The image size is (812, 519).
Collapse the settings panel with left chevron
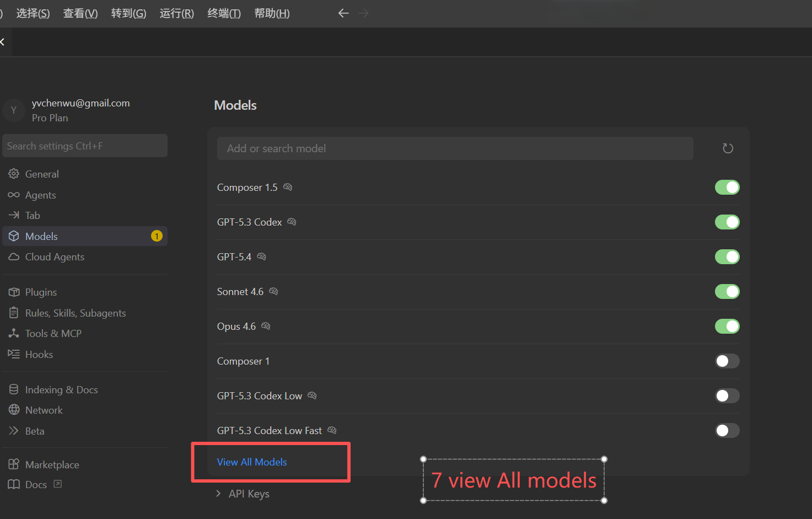[x=2, y=41]
